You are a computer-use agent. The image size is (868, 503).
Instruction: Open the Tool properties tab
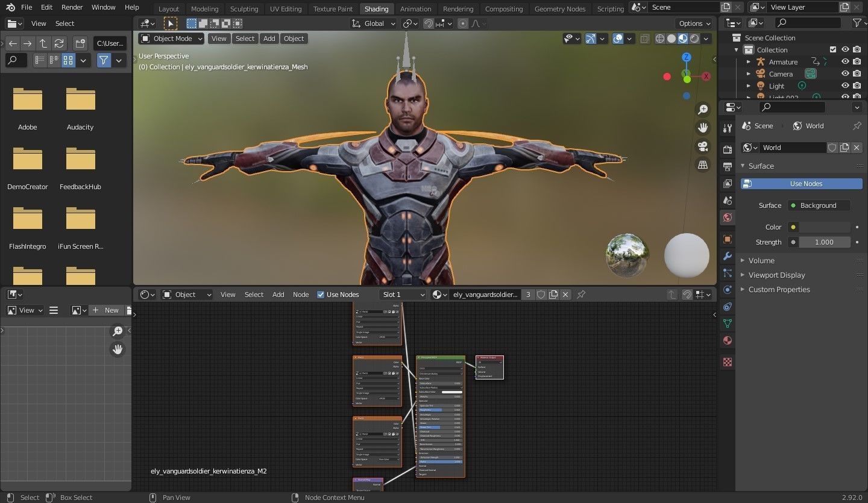click(728, 128)
